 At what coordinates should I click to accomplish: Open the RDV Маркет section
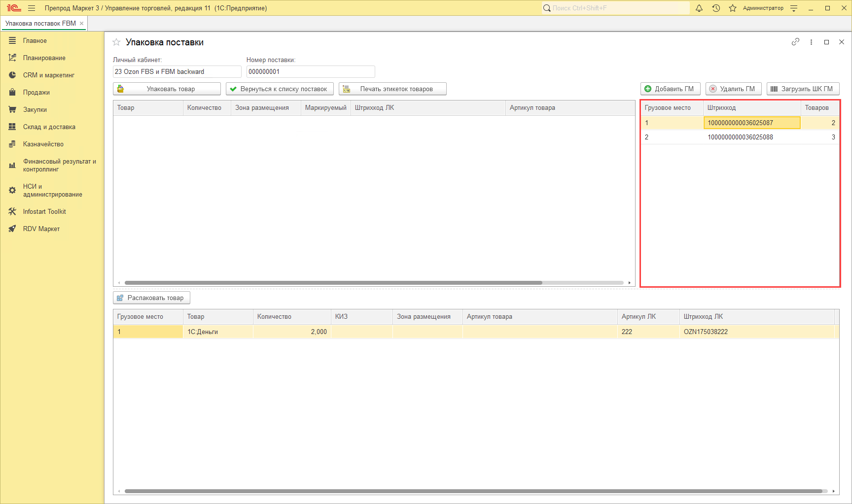coord(41,229)
